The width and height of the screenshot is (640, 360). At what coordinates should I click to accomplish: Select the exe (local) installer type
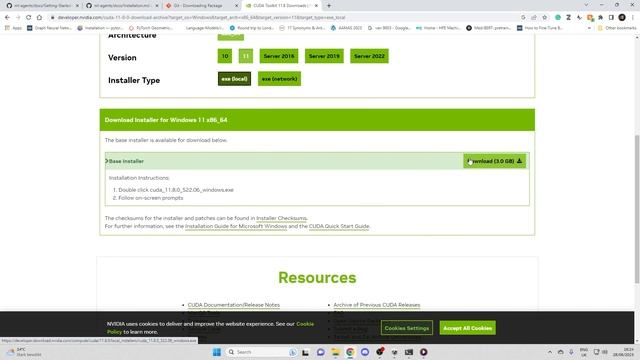pos(234,79)
